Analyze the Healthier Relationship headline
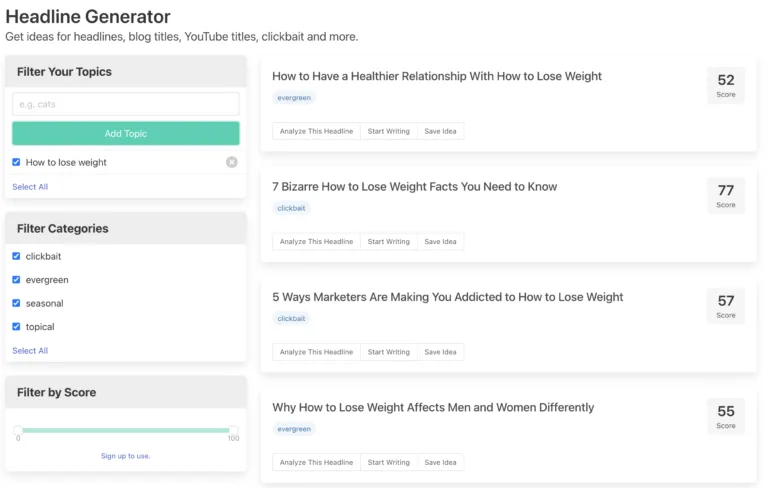This screenshot has height=488, width=768. [316, 131]
